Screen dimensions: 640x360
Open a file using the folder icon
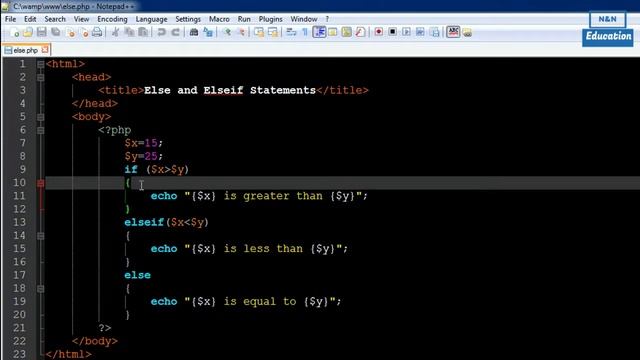tap(28, 32)
